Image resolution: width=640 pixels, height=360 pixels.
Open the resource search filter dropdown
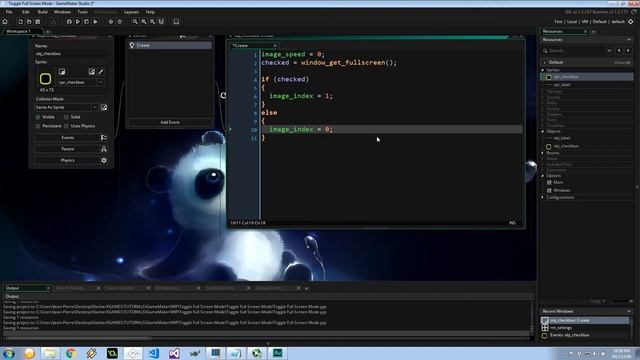click(x=609, y=51)
